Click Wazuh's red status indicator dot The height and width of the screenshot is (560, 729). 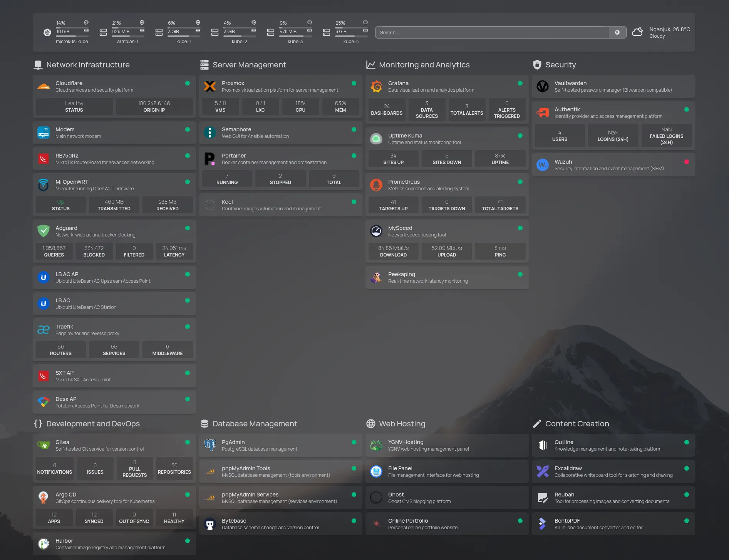687,162
